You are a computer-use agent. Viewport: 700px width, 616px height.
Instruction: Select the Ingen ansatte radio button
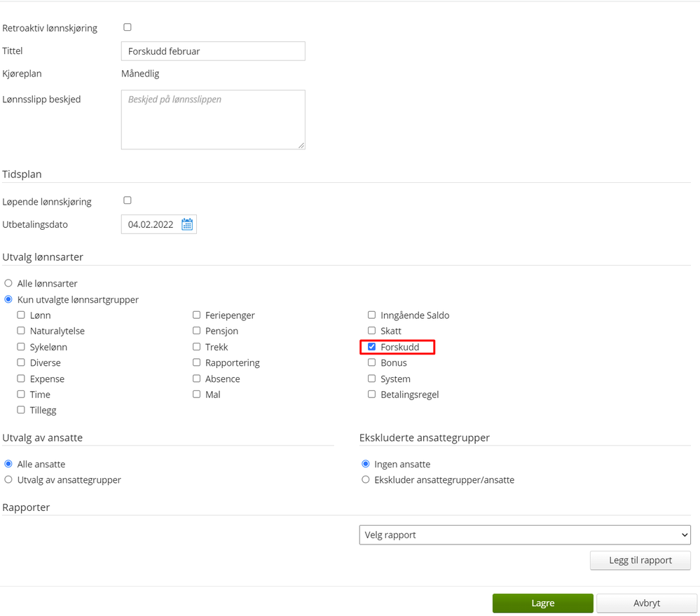coord(366,464)
